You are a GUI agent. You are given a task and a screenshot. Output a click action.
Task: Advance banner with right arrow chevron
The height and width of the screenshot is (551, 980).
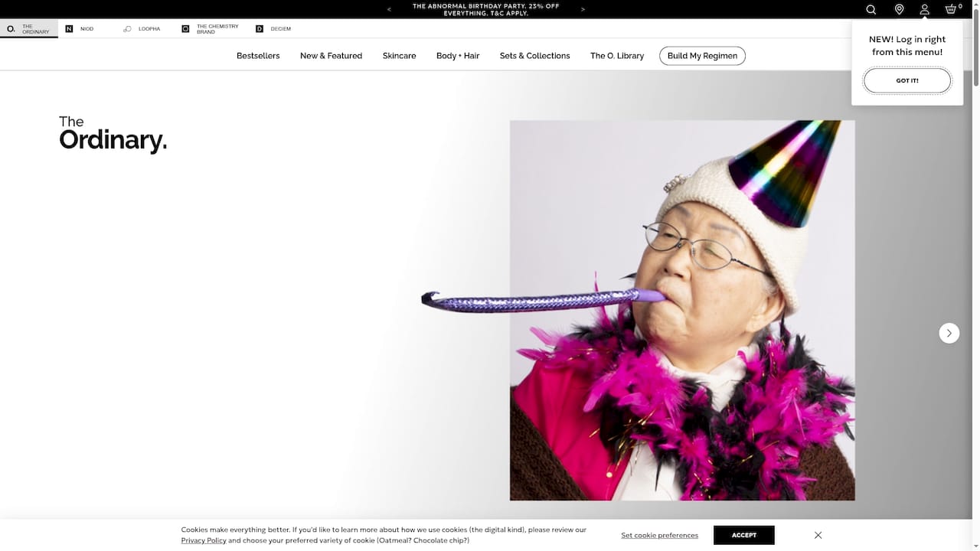pos(583,9)
